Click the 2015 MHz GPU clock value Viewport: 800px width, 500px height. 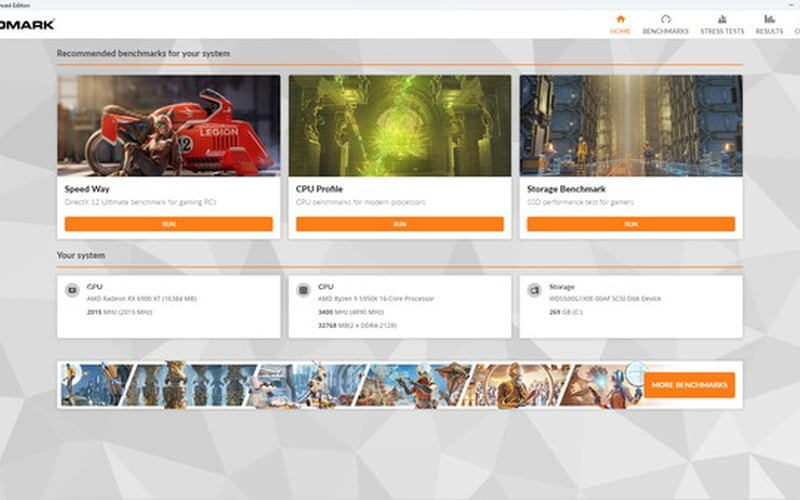click(119, 312)
